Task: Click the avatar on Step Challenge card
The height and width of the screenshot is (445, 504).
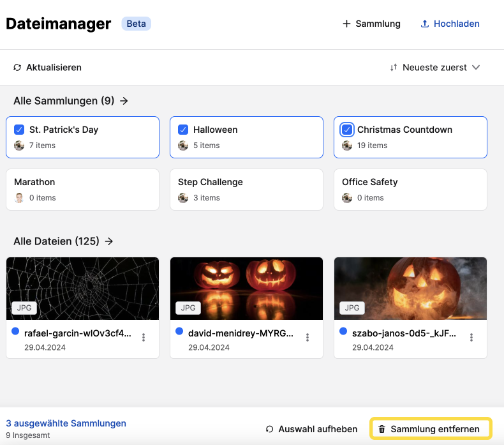Action: 183,197
